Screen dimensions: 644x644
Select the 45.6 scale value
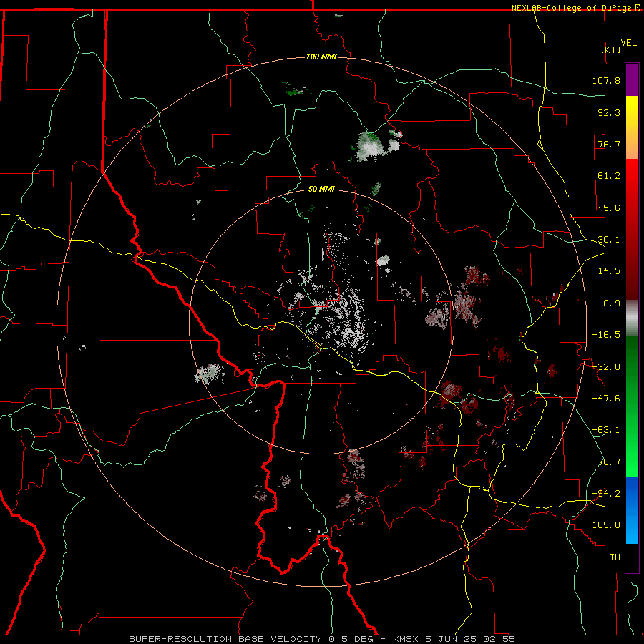[x=609, y=208]
